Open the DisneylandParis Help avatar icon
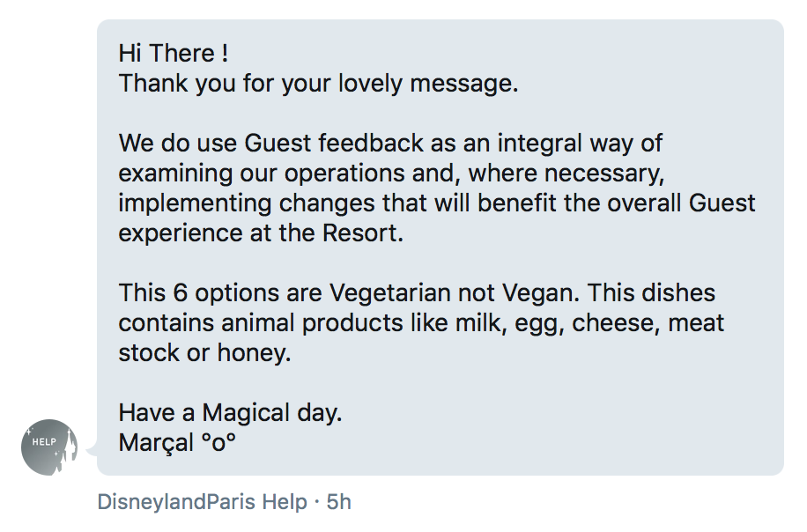 (49, 447)
